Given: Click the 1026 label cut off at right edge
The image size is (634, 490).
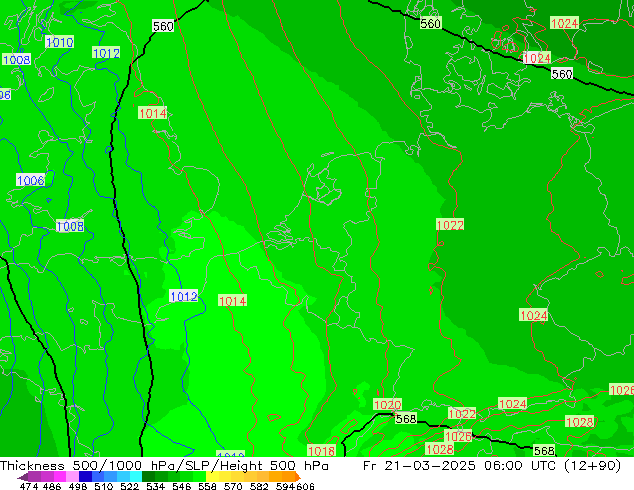Looking at the screenshot, I should tap(622, 390).
